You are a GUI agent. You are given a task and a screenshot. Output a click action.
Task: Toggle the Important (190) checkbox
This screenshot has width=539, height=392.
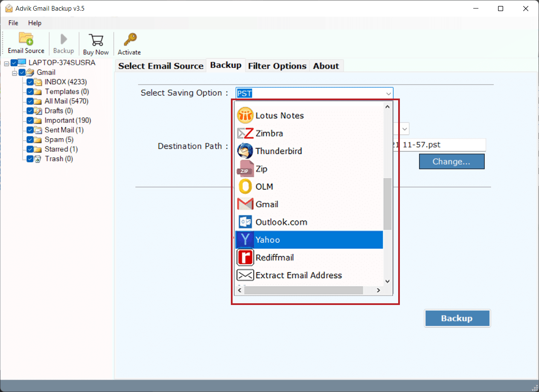pyautogui.click(x=30, y=120)
